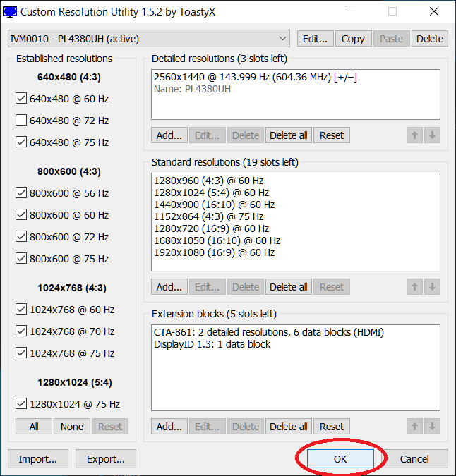Open the monitor selection dropdown
456x476 pixels.
point(149,39)
